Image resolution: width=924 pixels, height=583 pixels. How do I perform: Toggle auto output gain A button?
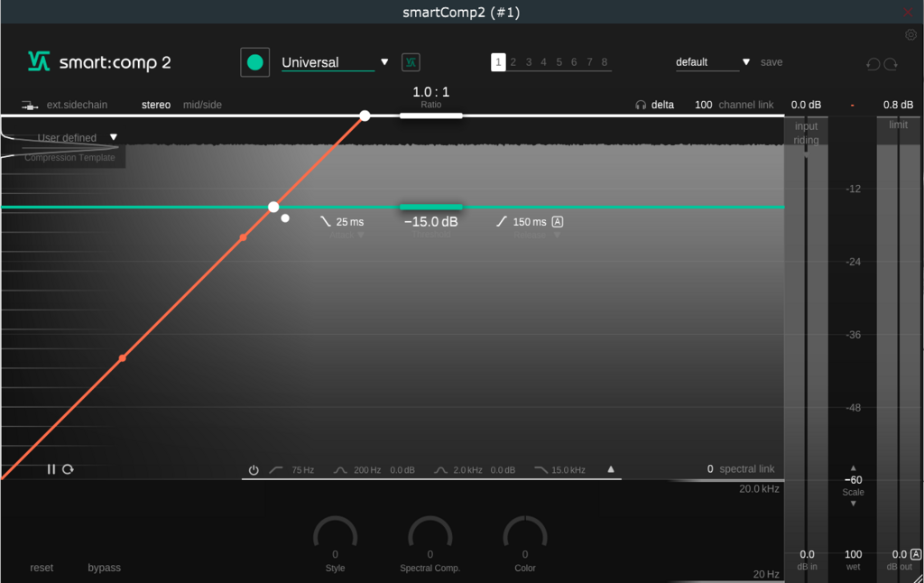coord(916,554)
